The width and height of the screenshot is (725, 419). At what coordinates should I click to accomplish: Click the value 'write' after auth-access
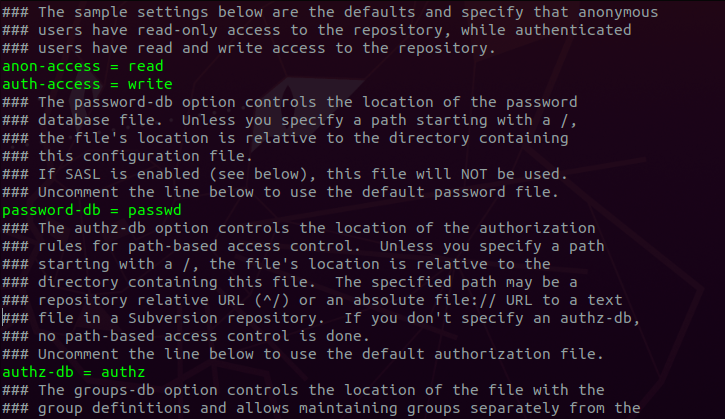point(150,84)
